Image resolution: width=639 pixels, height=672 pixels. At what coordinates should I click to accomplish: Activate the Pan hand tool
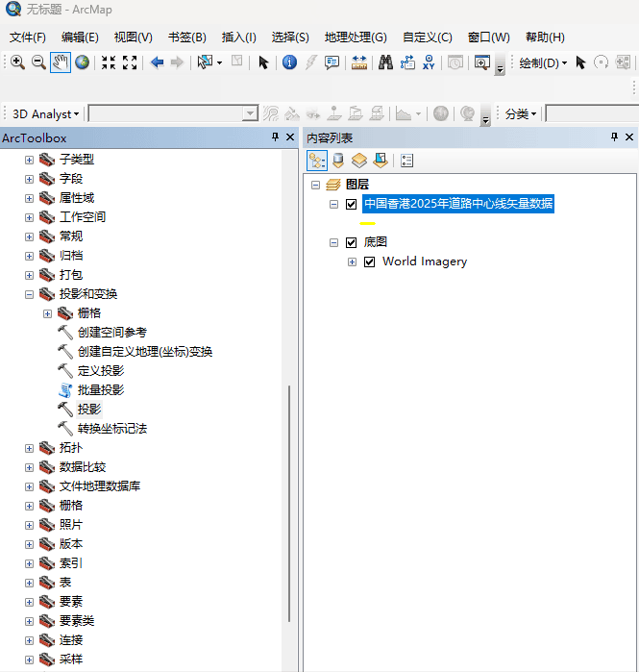(61, 62)
